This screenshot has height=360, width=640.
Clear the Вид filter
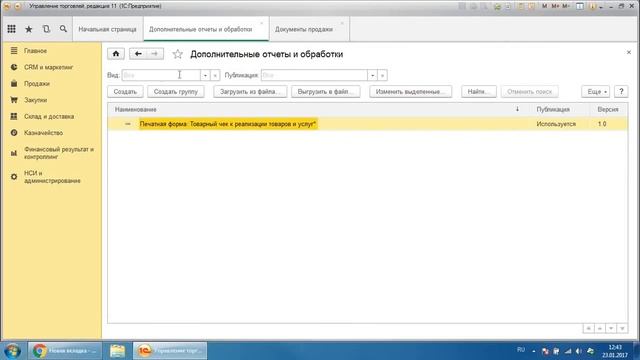215,75
